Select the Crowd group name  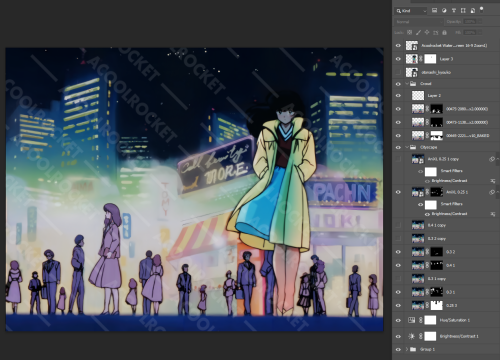(x=426, y=84)
